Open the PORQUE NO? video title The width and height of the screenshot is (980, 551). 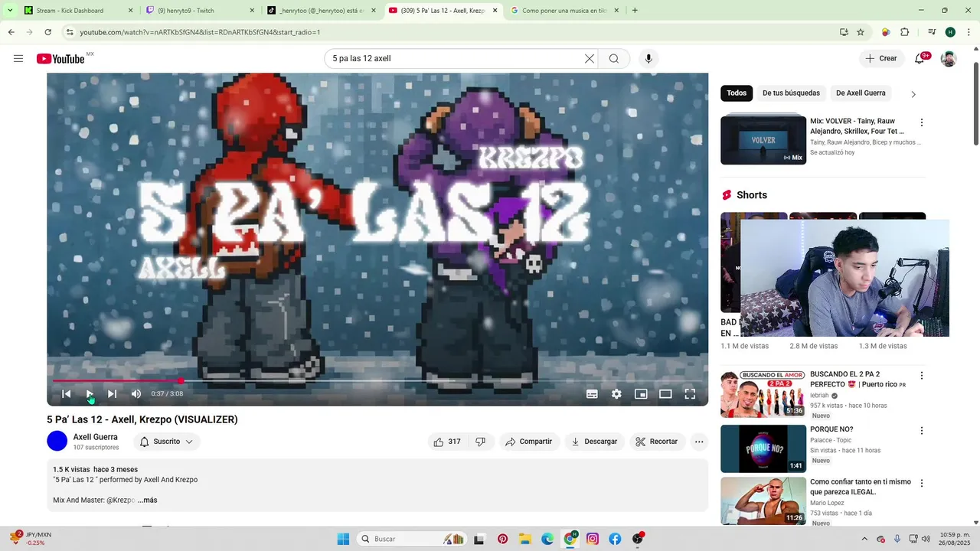coord(831,429)
